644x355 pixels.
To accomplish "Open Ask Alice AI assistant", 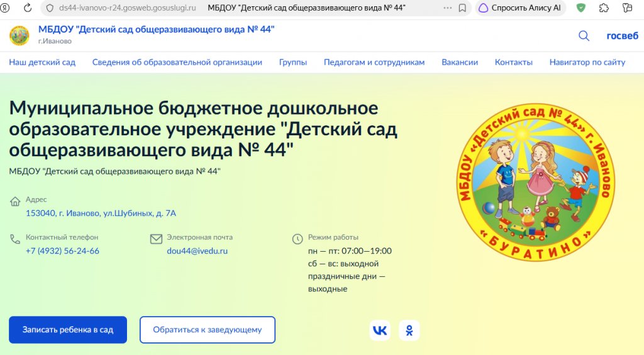I will click(520, 8).
